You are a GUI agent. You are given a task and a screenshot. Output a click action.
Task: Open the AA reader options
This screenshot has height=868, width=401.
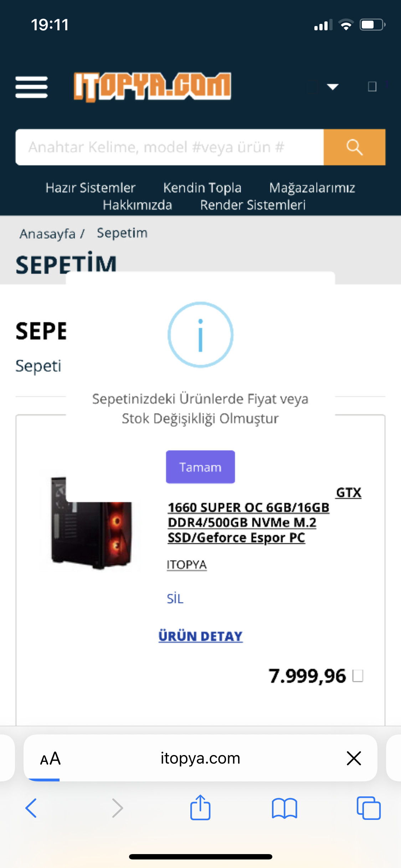pos(50,758)
